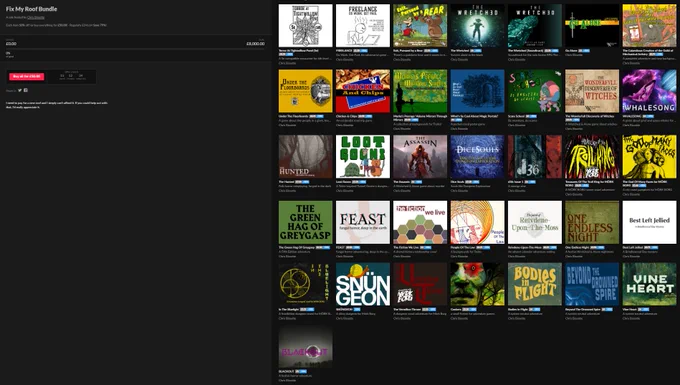Click the Chicken & Chips title link
The height and width of the screenshot is (385, 680).
(x=347, y=116)
